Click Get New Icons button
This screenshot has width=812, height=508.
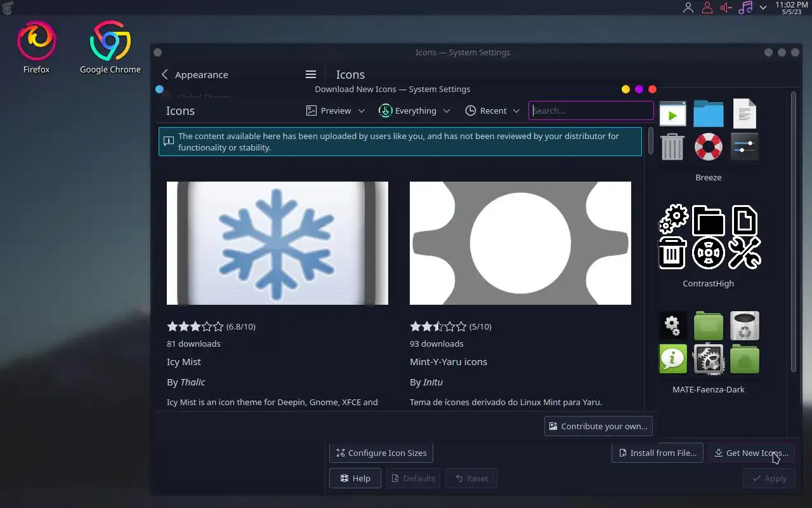coord(751,453)
